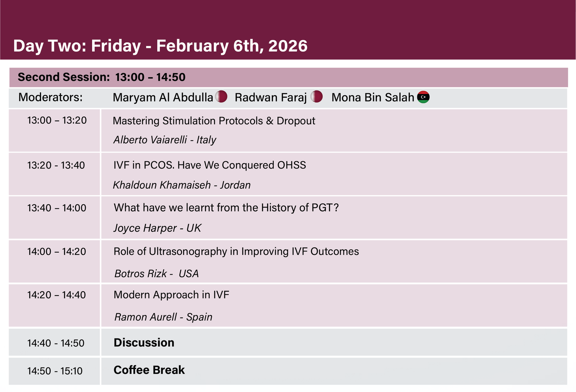Screen dimensions: 576x392
Task: Select the Discussion row title
Action: point(144,343)
